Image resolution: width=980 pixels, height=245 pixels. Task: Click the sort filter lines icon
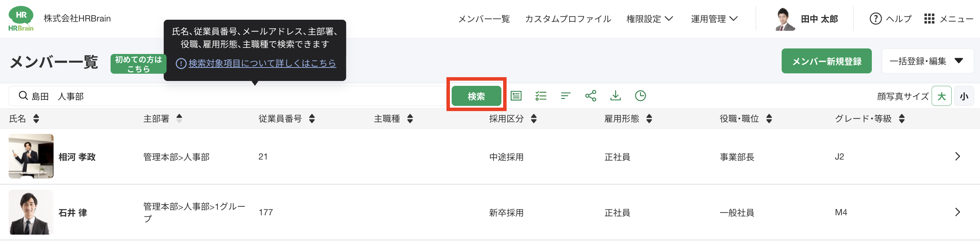(x=566, y=96)
